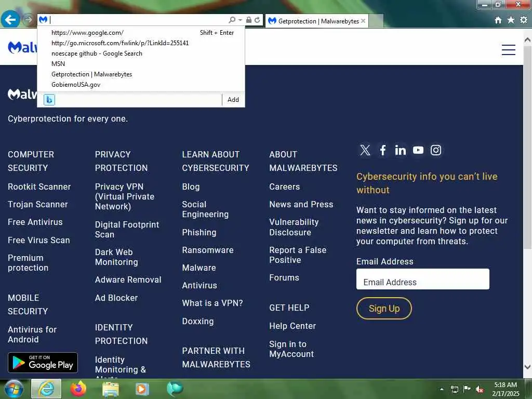Open the Ad Blocker link

click(116, 298)
